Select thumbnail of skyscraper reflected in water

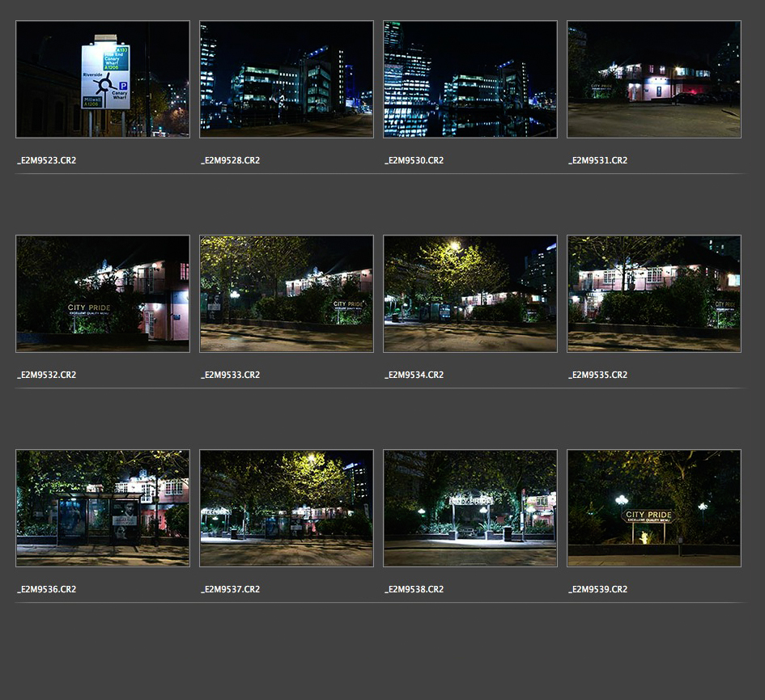click(470, 79)
